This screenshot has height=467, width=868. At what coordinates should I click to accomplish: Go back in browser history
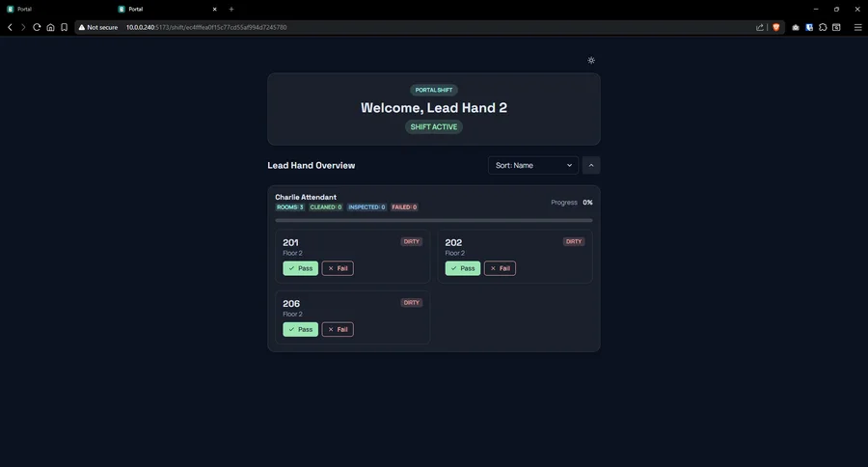(10, 27)
